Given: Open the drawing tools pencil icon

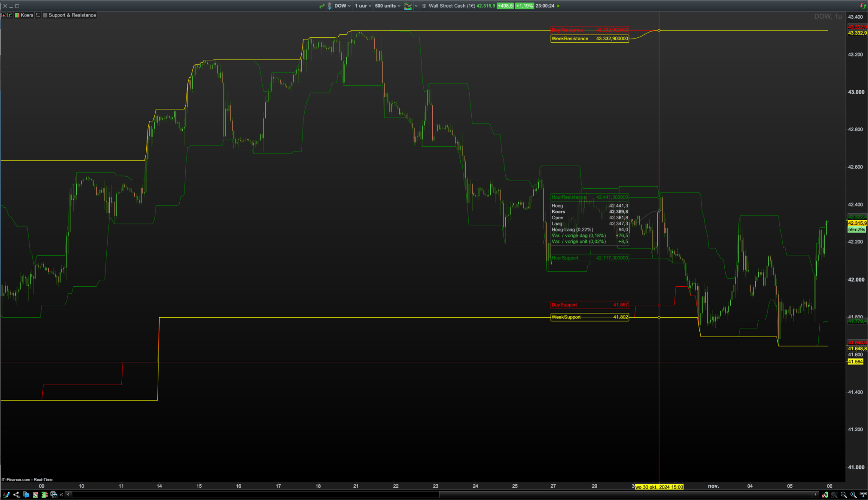Looking at the screenshot, I should pos(6,494).
